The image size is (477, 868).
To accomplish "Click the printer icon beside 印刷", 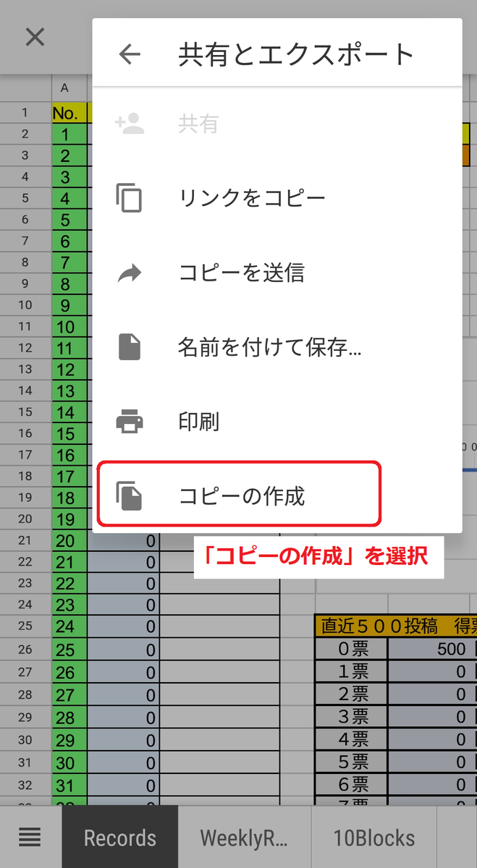I will pyautogui.click(x=130, y=421).
